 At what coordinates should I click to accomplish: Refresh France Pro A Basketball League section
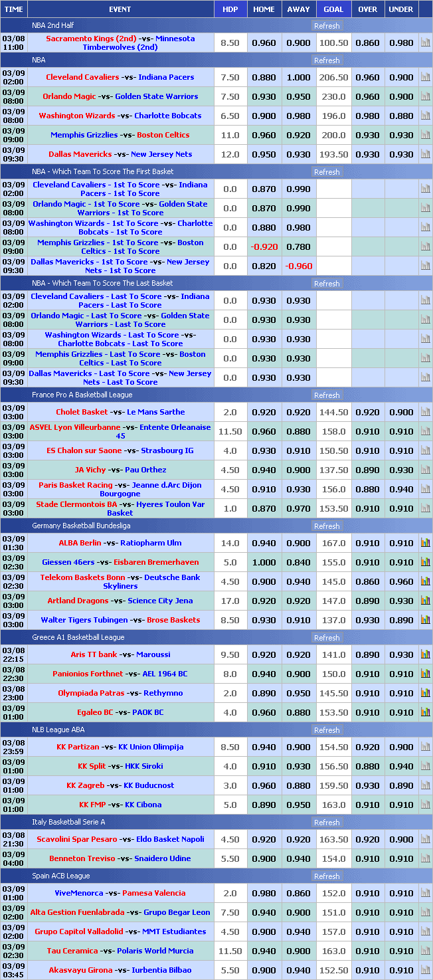click(327, 395)
